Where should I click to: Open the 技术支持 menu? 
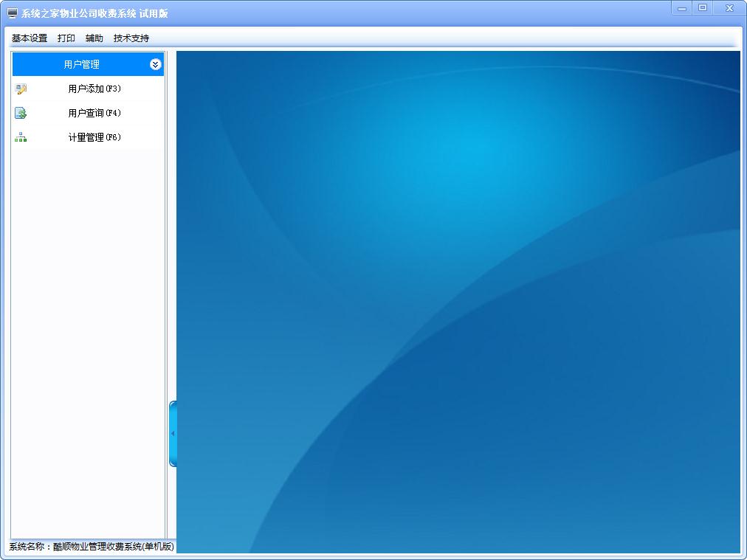(131, 38)
